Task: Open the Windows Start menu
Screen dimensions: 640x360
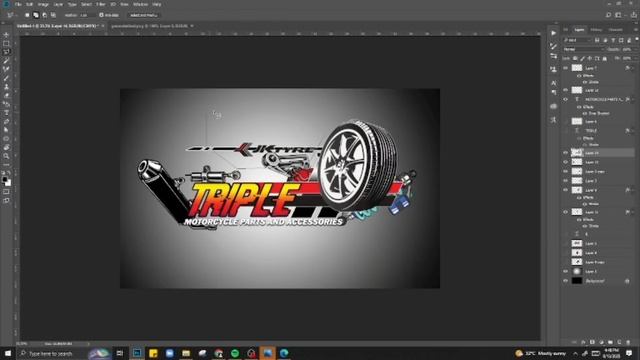Action: [8, 353]
